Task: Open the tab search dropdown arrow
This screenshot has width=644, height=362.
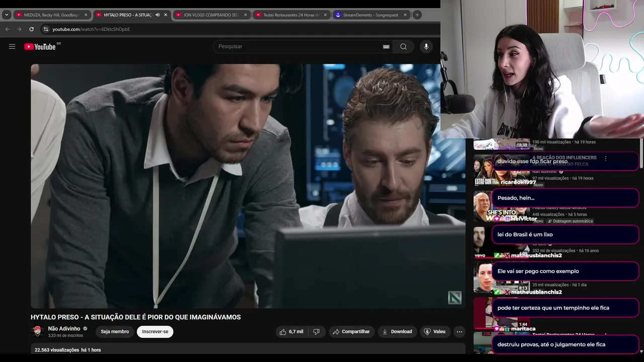Action: 7,15
